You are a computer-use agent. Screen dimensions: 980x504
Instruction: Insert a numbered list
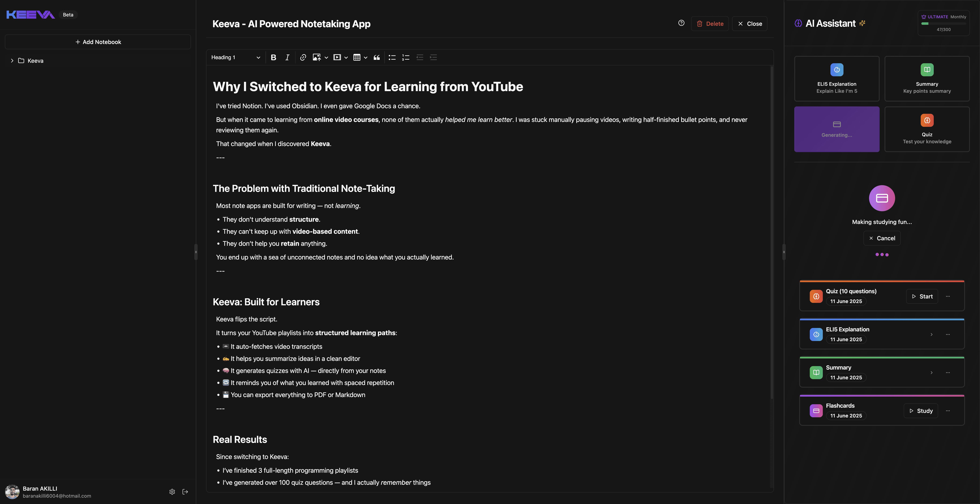pyautogui.click(x=406, y=58)
